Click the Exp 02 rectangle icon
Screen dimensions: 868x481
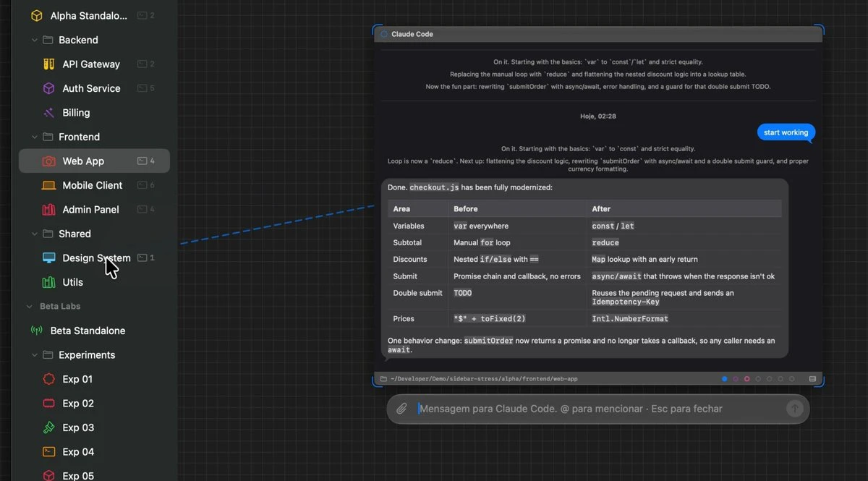[x=48, y=404]
